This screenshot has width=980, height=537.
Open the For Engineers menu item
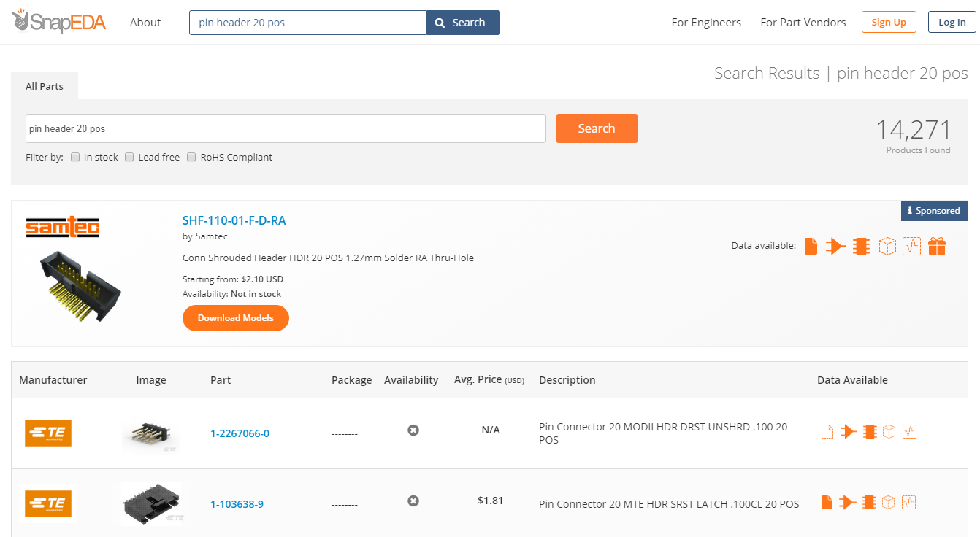(706, 23)
